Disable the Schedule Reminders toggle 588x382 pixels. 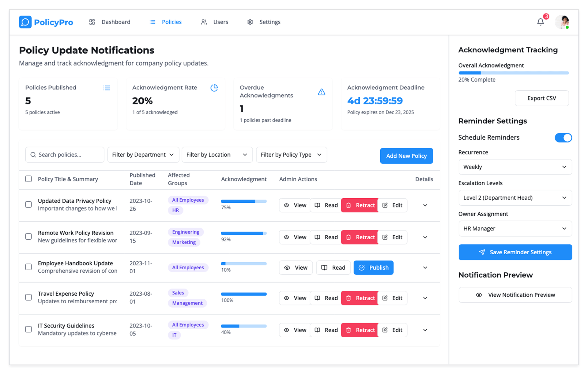(563, 138)
